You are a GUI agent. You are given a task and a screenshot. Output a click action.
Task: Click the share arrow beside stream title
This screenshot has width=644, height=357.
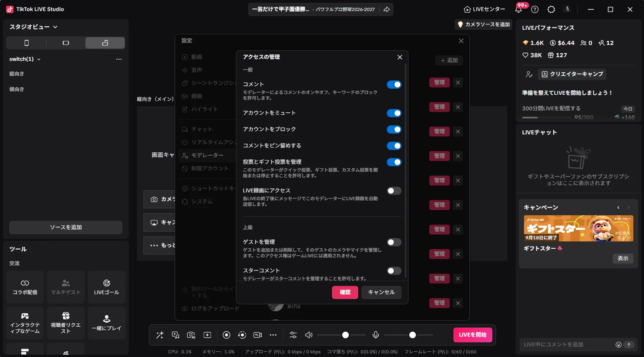tap(386, 9)
